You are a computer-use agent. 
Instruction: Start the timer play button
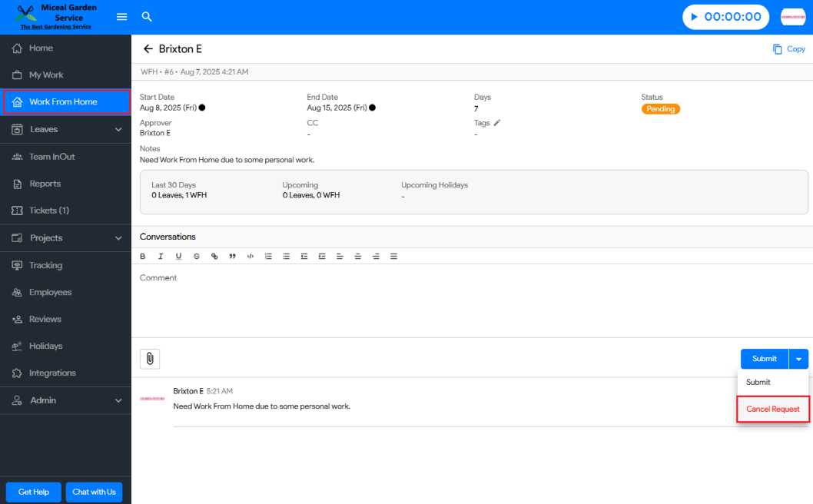click(x=695, y=17)
